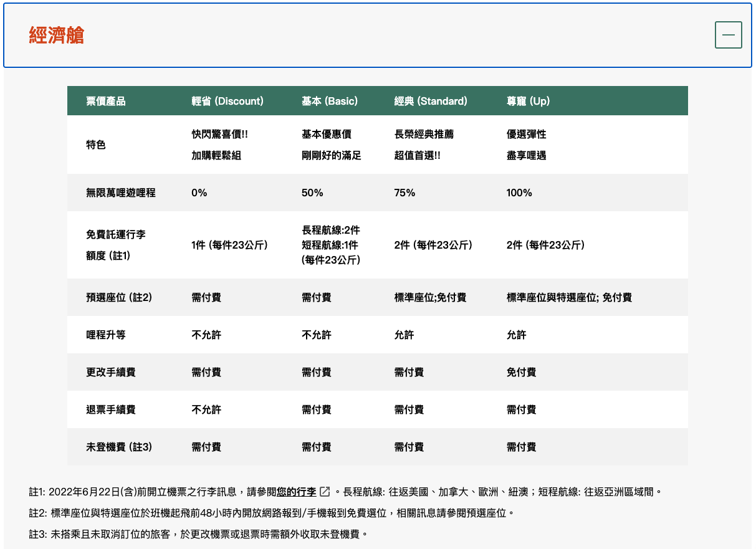Screen dimensions: 756x549
Task: Select 不允許 under Basic in 哩程升等 row
Action: click(317, 335)
